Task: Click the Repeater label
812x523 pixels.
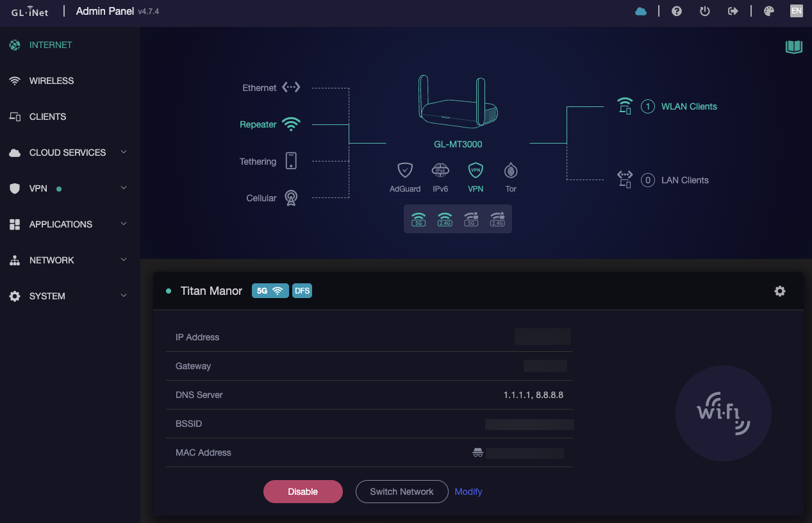Action: [x=258, y=124]
